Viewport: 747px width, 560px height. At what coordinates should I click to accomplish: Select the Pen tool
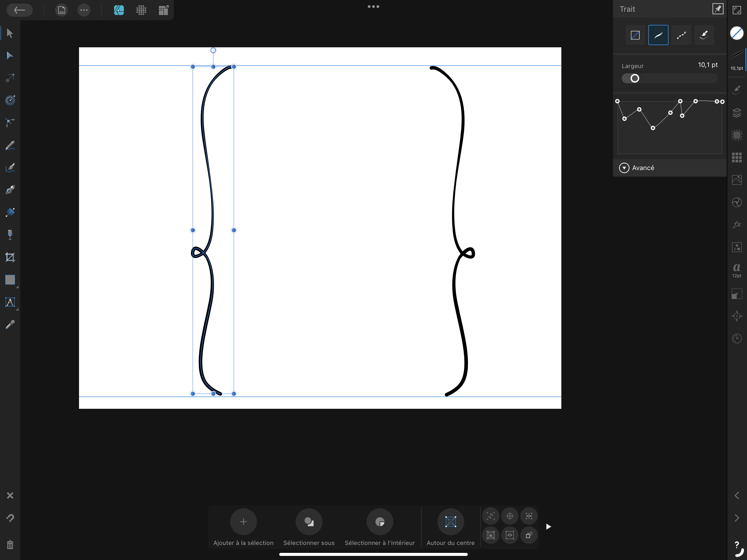10,190
